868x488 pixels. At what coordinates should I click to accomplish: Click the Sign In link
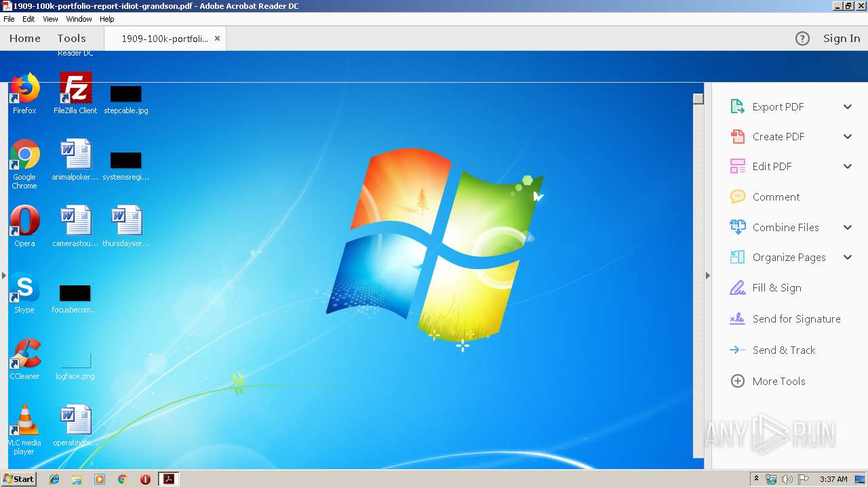coord(842,39)
